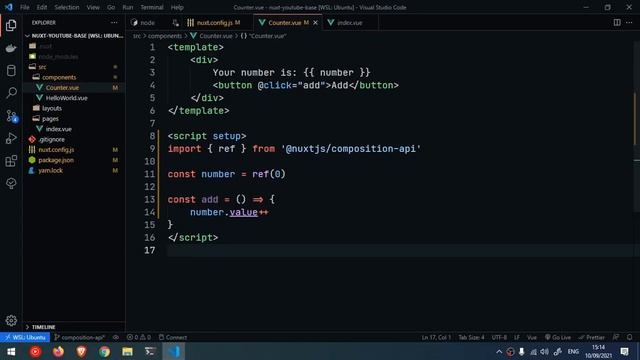Open package.json in the file tree

click(x=74, y=160)
